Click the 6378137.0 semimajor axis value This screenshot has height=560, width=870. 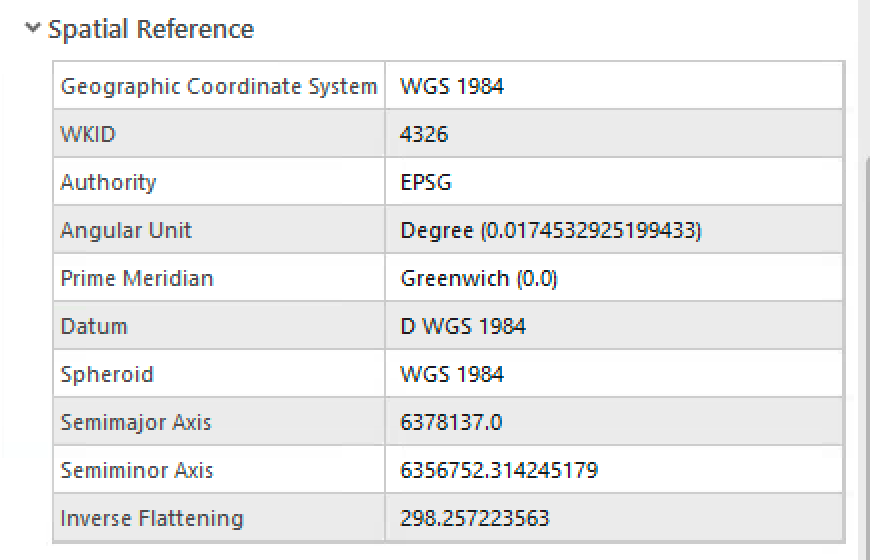click(451, 422)
